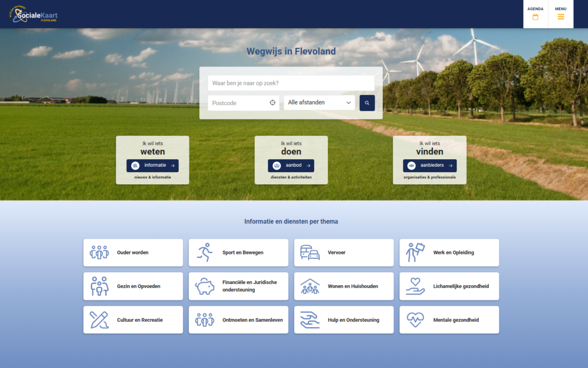
Task: Click the SocialeKaart Flevoland logo
Action: pos(33,14)
